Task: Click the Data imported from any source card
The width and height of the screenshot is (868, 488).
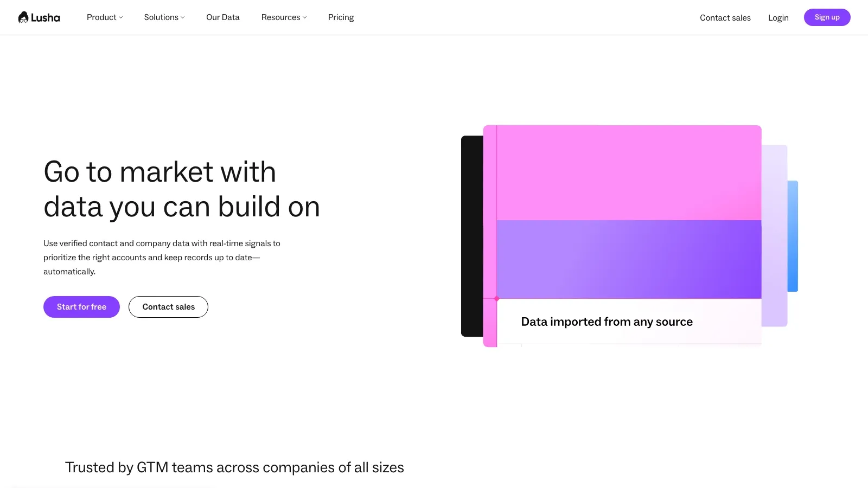Action: tap(629, 322)
